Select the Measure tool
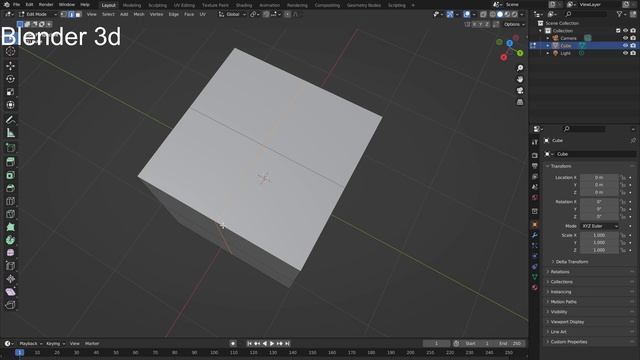Image resolution: width=640 pixels, height=360 pixels. (x=11, y=133)
